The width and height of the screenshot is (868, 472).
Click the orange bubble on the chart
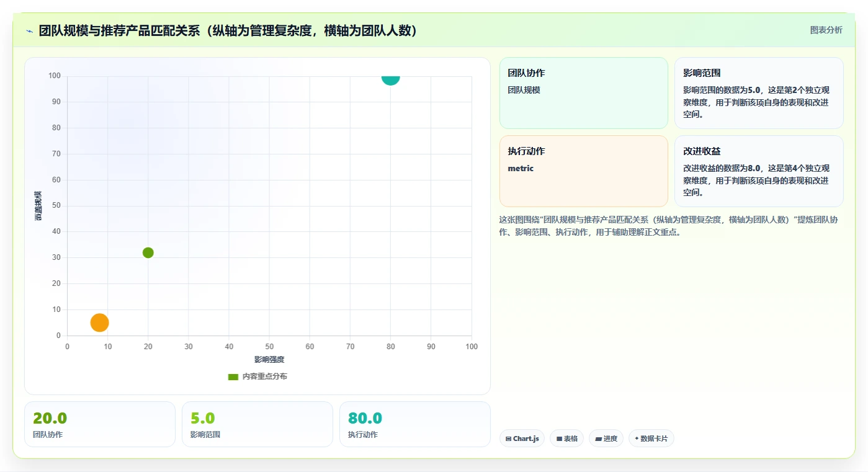99,323
